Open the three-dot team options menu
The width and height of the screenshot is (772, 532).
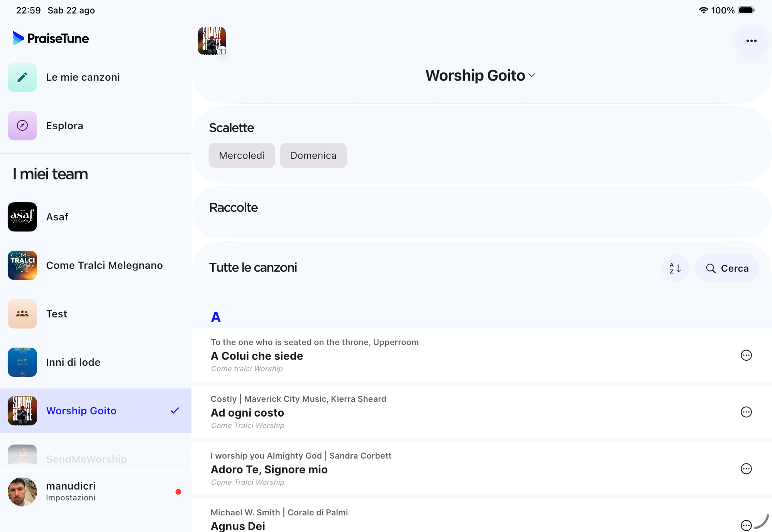click(x=751, y=41)
